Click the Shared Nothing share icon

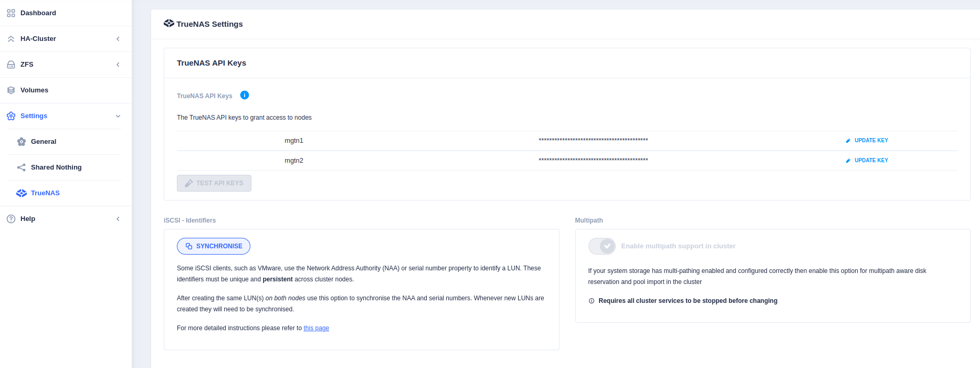point(22,167)
